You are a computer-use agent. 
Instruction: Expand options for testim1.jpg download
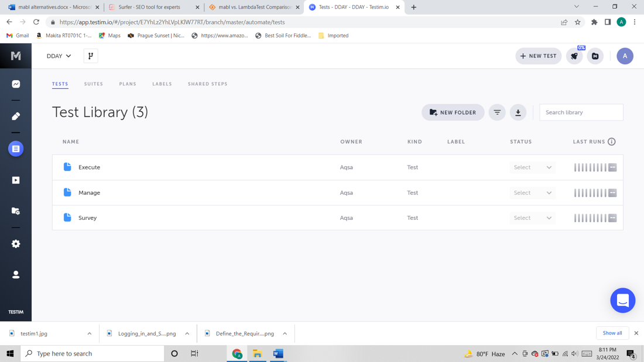[90, 334]
